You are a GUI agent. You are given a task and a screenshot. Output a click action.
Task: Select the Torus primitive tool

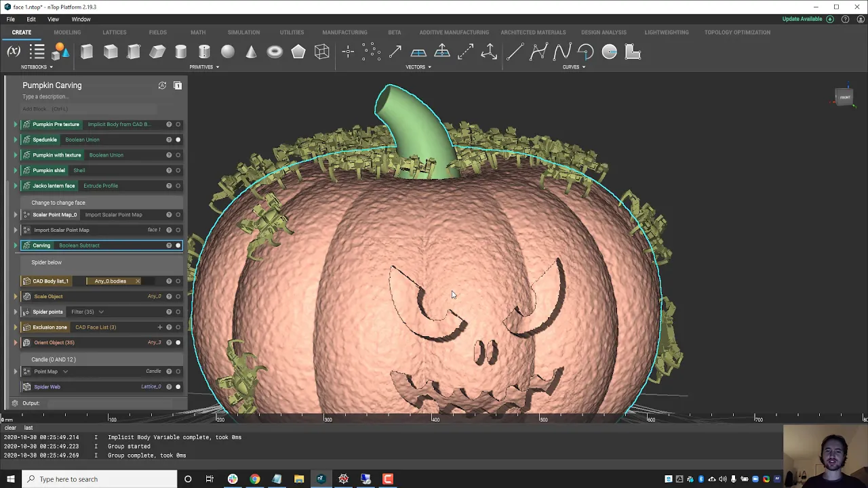275,52
